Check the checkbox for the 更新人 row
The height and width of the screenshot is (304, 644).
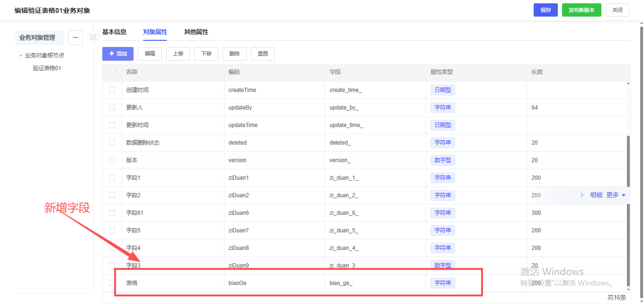click(x=112, y=108)
